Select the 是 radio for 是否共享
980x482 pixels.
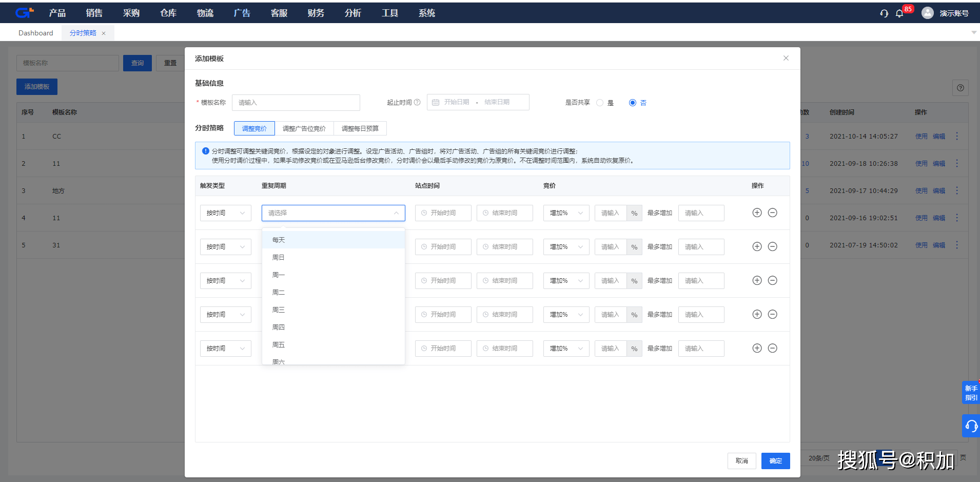pyautogui.click(x=600, y=102)
